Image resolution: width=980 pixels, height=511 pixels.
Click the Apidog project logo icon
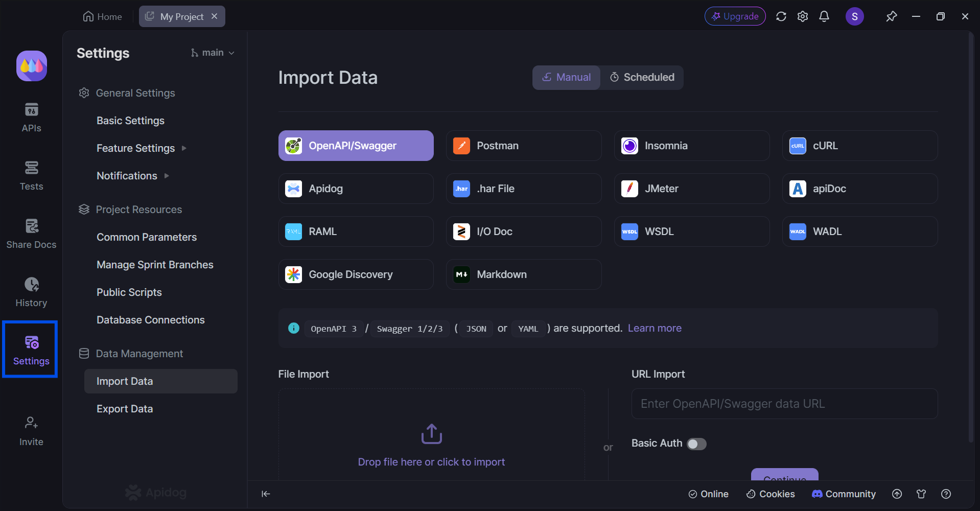(32, 66)
